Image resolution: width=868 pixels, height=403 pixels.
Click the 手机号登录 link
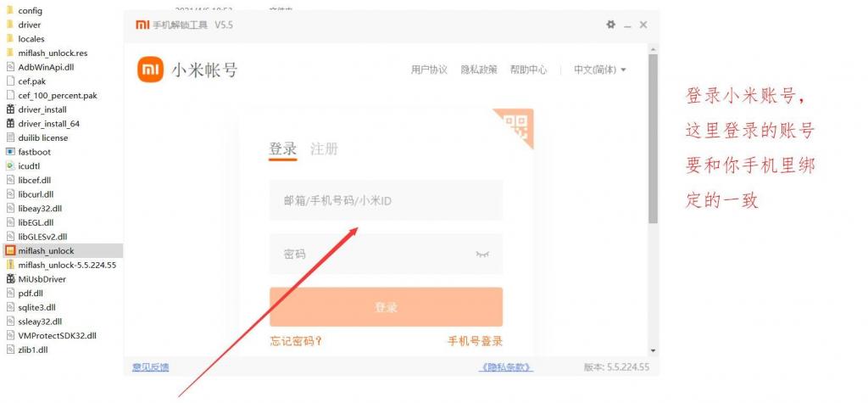pyautogui.click(x=475, y=341)
